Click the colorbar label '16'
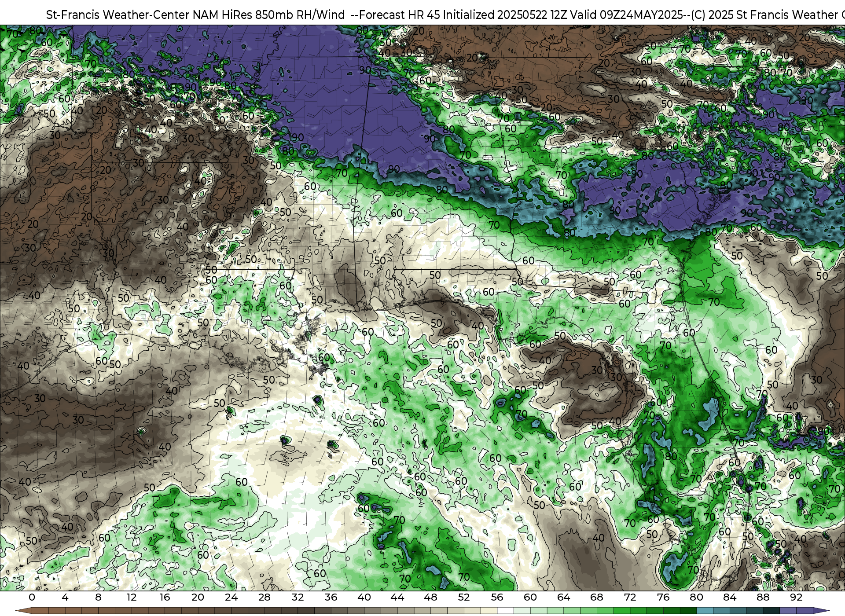The height and width of the screenshot is (616, 845). coord(165,597)
